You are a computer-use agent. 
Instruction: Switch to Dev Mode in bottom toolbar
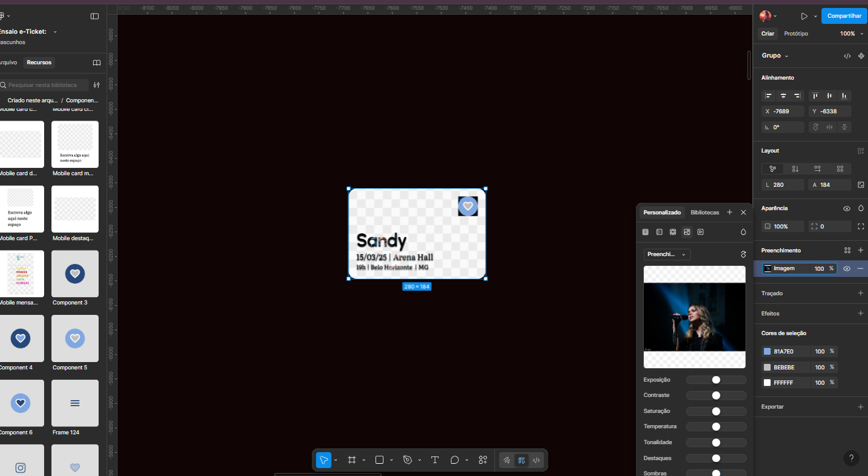(x=536, y=460)
